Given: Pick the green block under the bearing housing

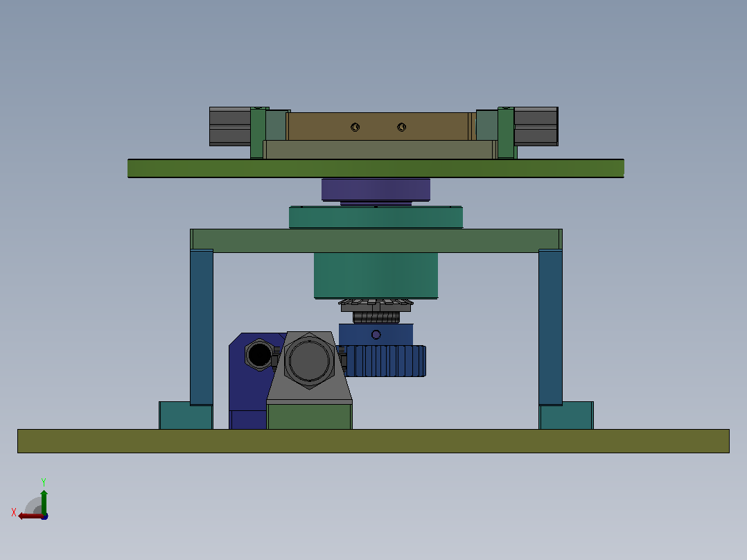Looking at the screenshot, I should click(309, 417).
